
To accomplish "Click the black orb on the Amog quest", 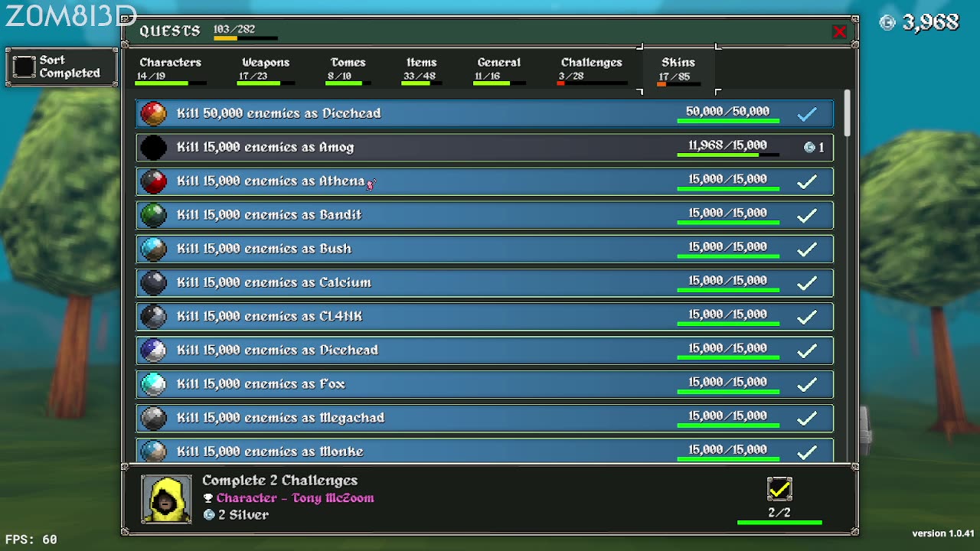I will coord(153,147).
